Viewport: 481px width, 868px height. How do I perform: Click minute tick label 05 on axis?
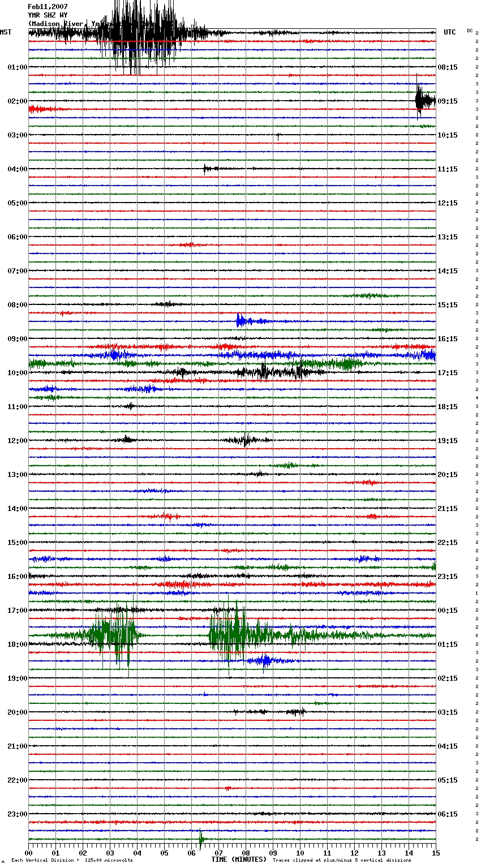point(164,853)
